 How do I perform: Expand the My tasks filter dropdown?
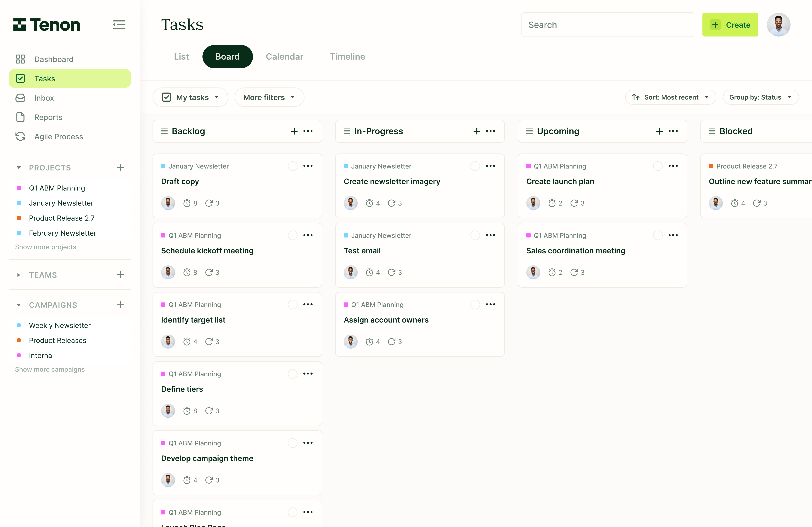[190, 97]
